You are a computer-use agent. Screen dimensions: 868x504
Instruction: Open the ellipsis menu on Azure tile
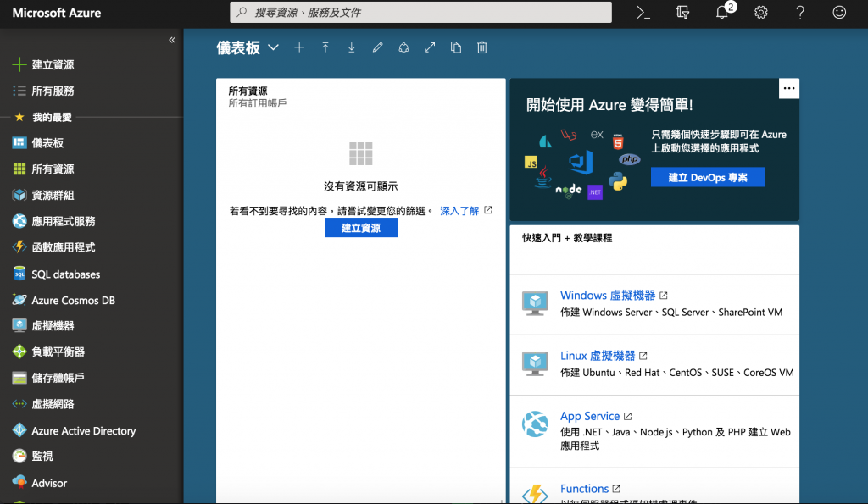coord(789,89)
